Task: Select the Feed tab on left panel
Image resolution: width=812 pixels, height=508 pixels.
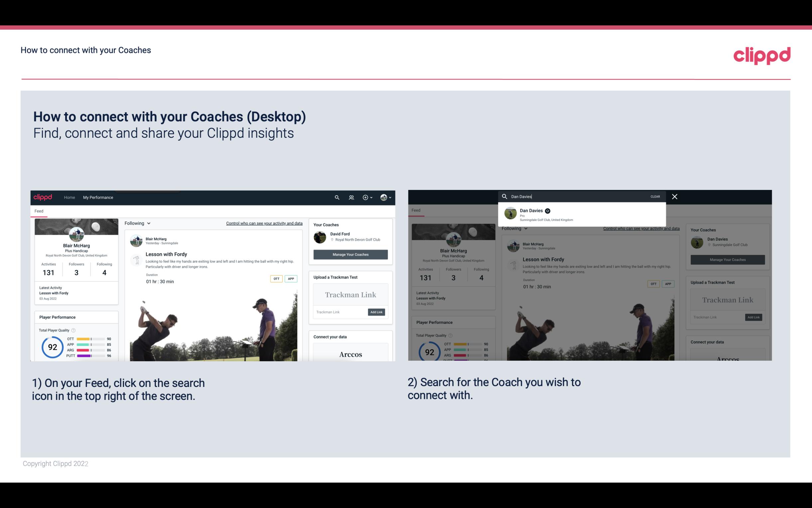Action: [39, 210]
